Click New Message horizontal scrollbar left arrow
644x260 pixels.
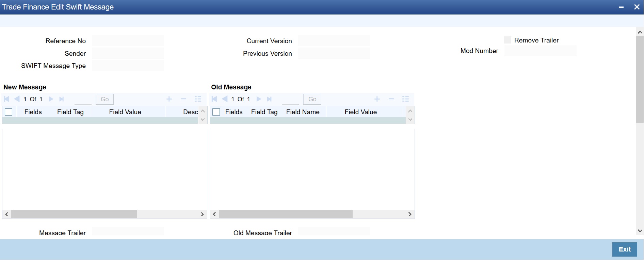[x=7, y=214]
